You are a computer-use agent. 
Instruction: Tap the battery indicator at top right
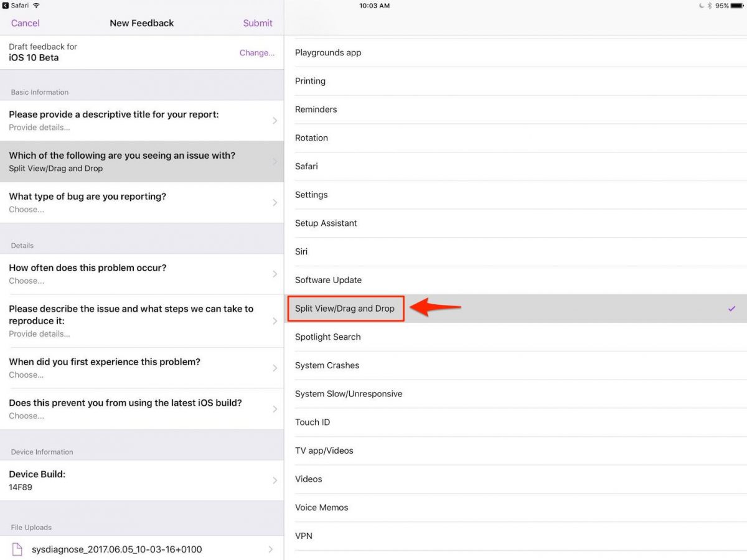click(738, 5)
